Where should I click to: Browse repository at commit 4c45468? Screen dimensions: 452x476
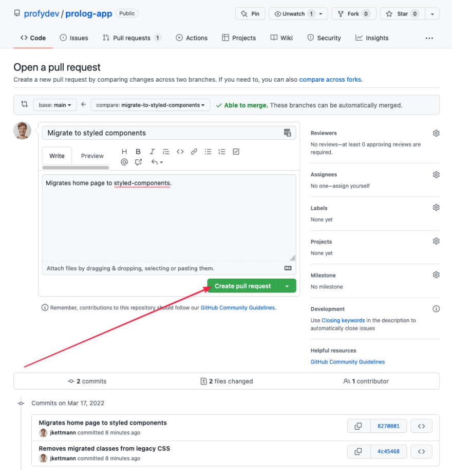tap(421, 452)
